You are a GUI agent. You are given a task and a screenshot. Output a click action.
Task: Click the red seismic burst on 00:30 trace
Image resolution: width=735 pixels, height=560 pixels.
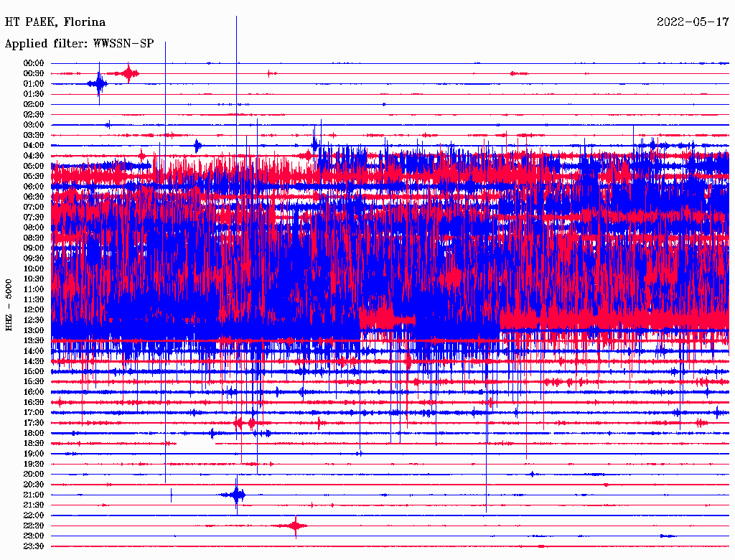(x=129, y=73)
